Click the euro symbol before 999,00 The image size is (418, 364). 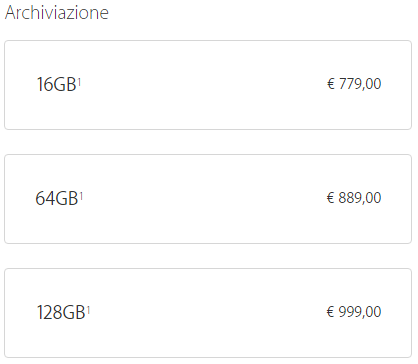330,312
